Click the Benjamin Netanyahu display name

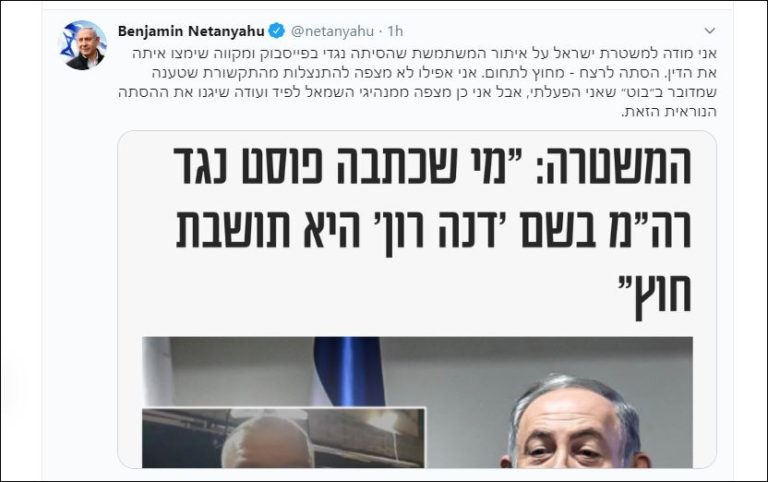point(191,31)
